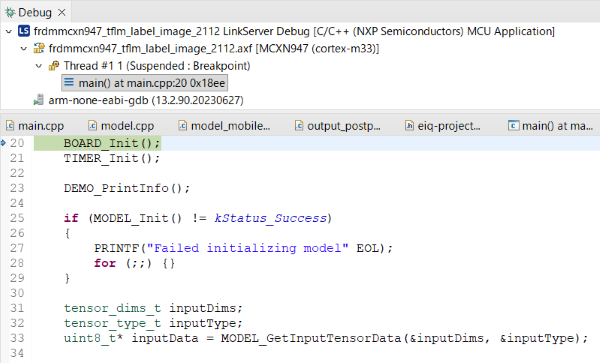Viewport: 600px width, 363px height.
Task: Click the Thread #1 suspended icon
Action: click(x=54, y=66)
